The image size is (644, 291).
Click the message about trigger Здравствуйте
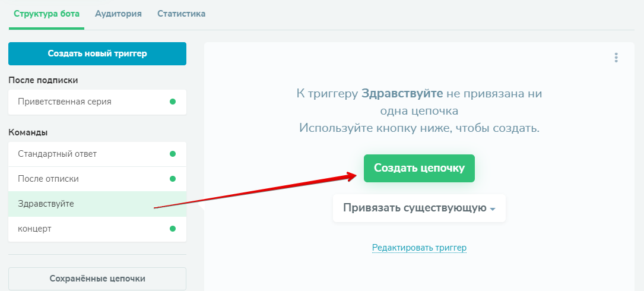[x=419, y=110]
